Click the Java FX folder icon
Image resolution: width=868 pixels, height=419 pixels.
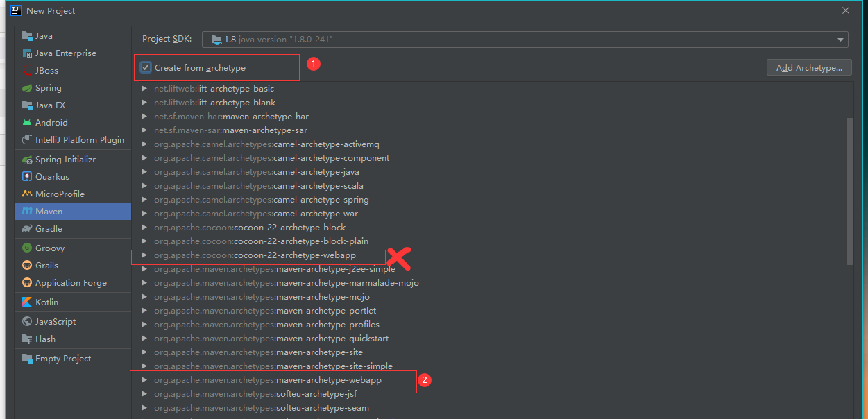(27, 105)
